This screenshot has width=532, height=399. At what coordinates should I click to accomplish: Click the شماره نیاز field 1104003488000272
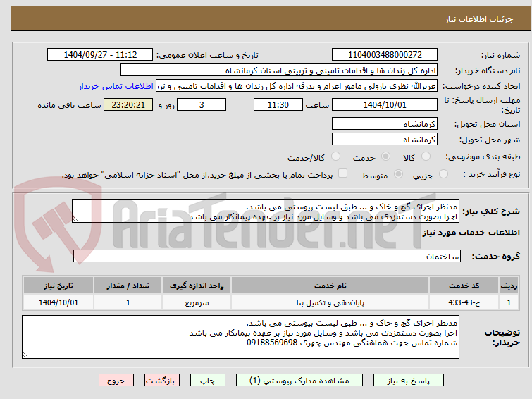coord(385,55)
